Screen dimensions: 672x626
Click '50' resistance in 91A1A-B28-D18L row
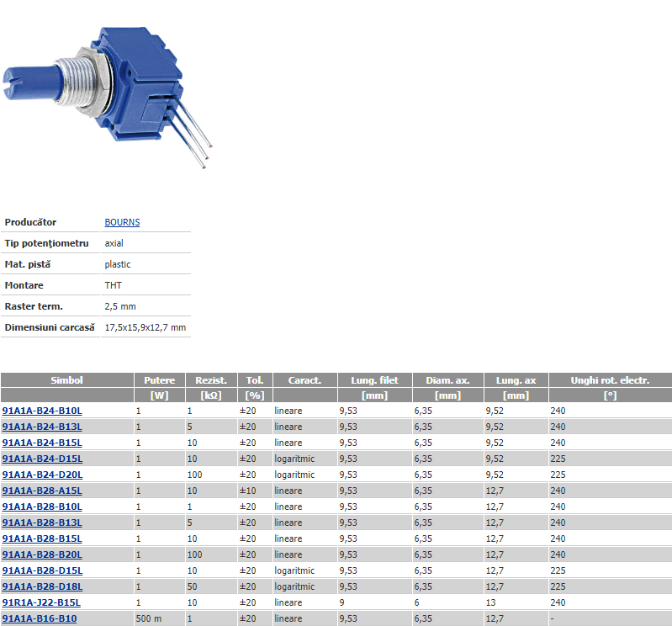point(192,586)
